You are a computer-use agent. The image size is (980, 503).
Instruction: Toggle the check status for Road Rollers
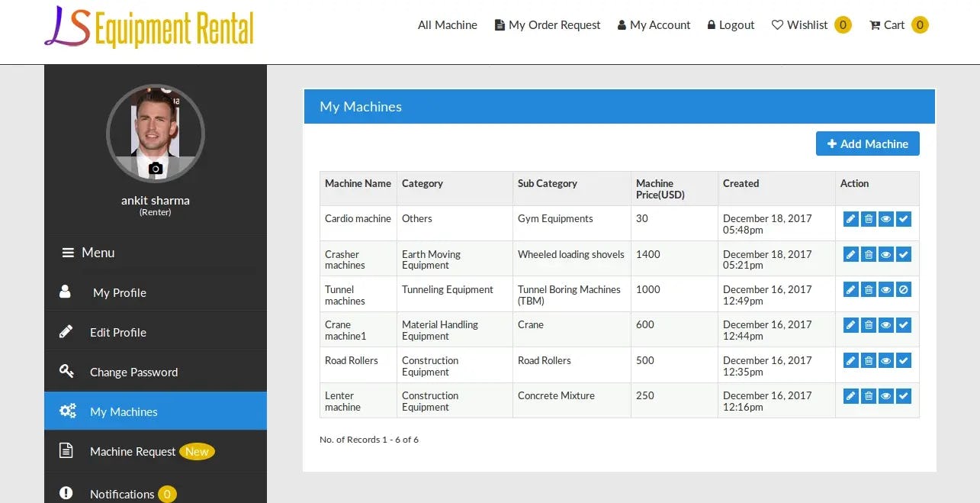(903, 360)
